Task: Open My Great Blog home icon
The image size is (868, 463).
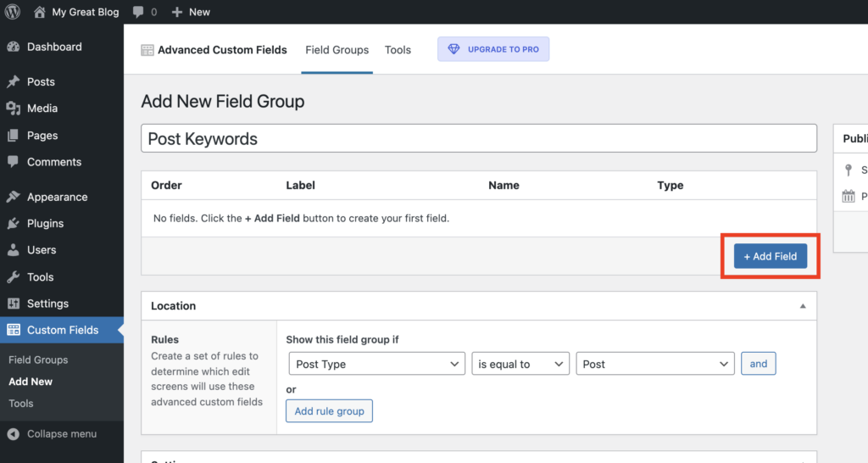Action: pyautogui.click(x=39, y=12)
